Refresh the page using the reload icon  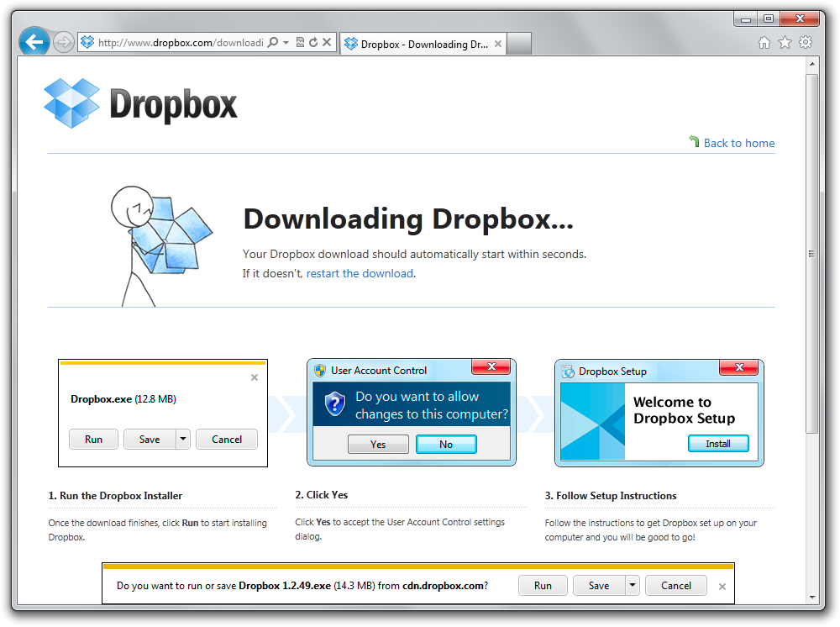pos(313,42)
